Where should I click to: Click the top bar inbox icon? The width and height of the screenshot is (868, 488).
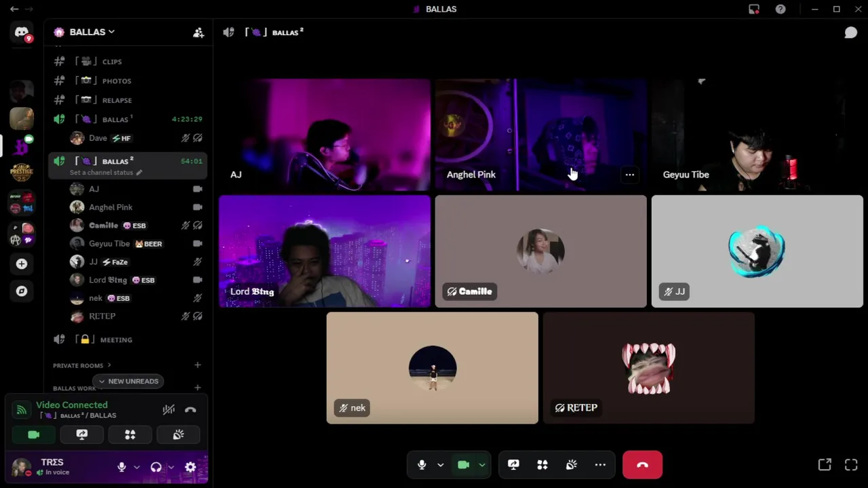[x=754, y=9]
